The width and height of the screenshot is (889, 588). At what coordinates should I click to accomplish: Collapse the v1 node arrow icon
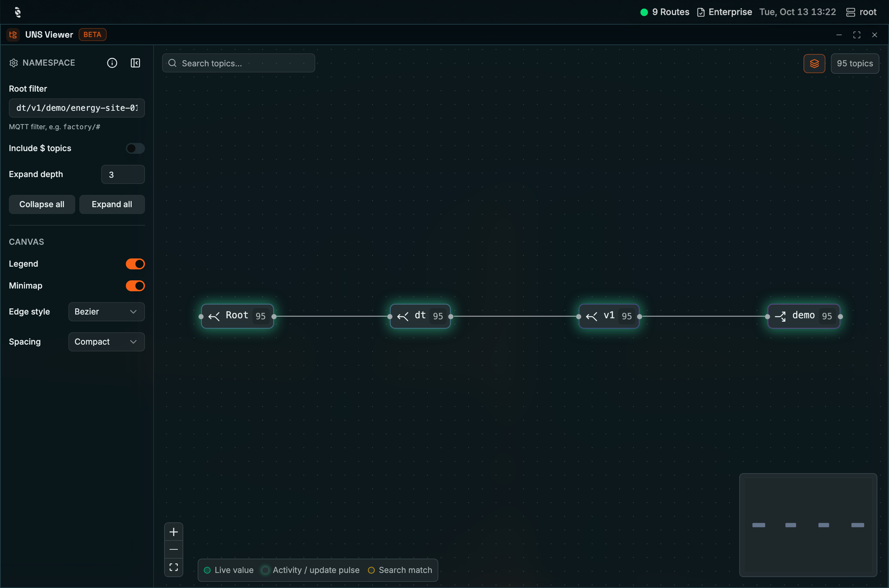[x=592, y=317]
